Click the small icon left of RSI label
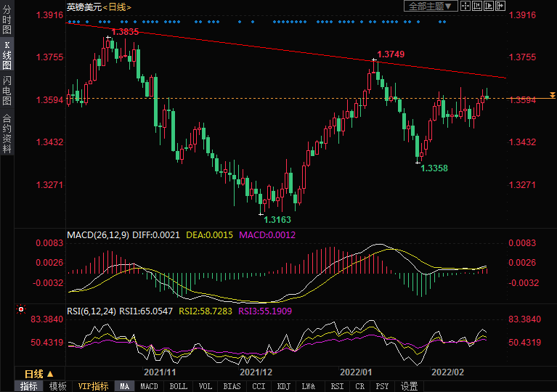Screen dimensions: 557x392 (21, 309)
